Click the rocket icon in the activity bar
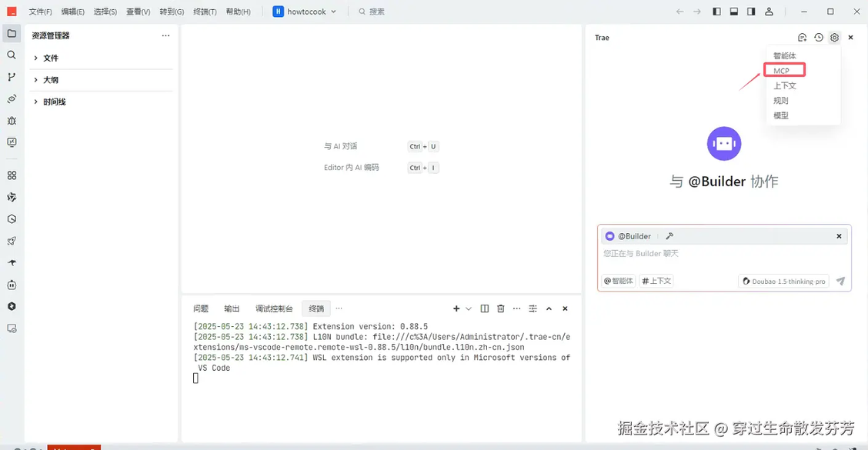Viewport: 868px width, 450px height. pos(12,242)
